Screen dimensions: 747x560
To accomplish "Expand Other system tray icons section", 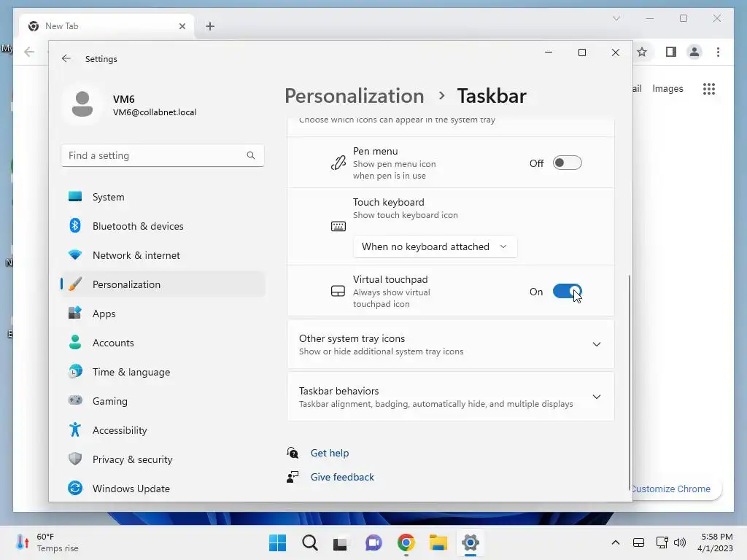I will [450, 344].
